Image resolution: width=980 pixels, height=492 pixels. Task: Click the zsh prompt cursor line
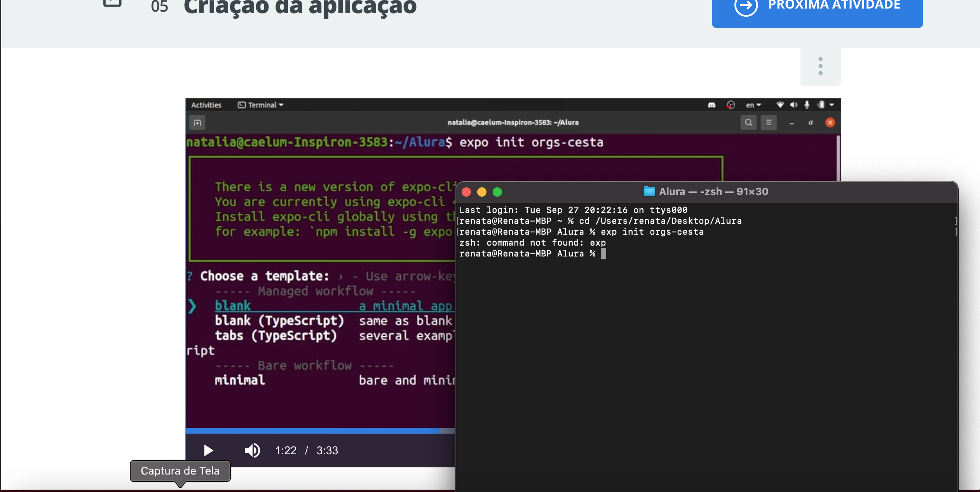(532, 253)
